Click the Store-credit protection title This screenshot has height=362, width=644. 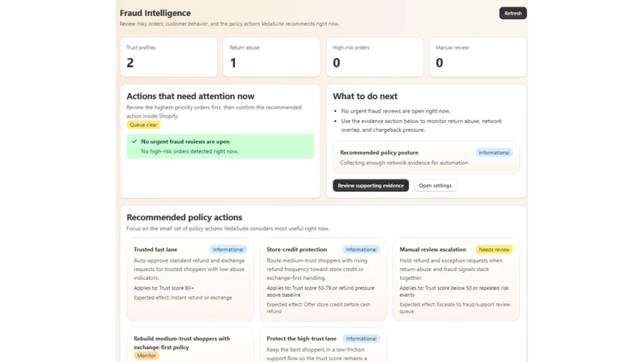coord(296,249)
